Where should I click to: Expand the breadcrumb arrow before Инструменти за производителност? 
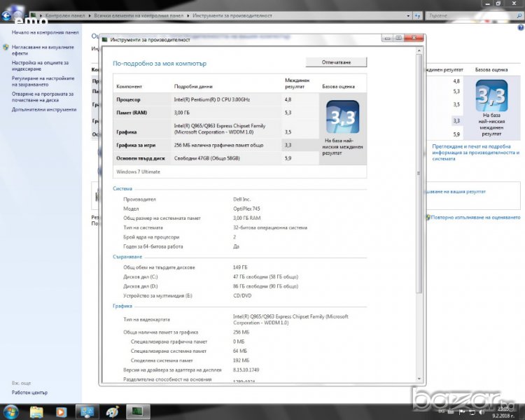coord(188,15)
